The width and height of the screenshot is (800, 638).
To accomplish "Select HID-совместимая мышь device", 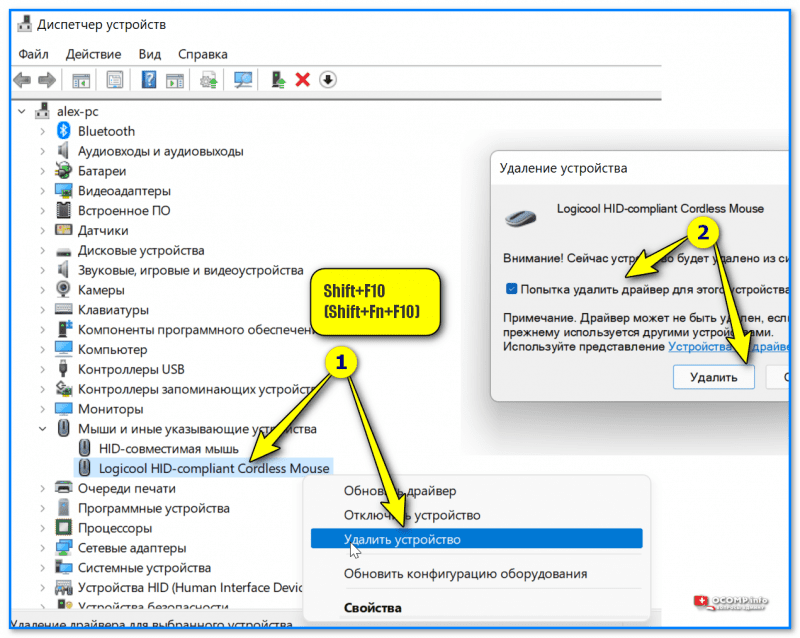I will click(168, 449).
